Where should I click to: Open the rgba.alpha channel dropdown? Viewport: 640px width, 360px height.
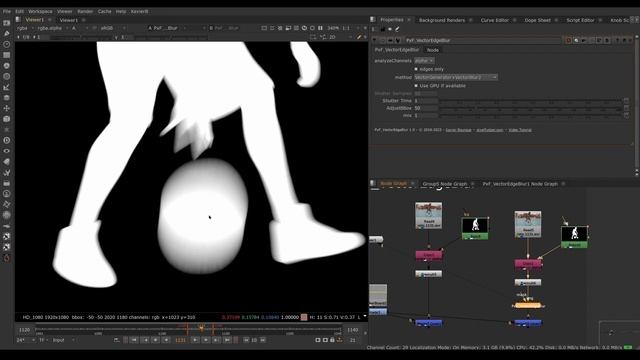(52, 28)
